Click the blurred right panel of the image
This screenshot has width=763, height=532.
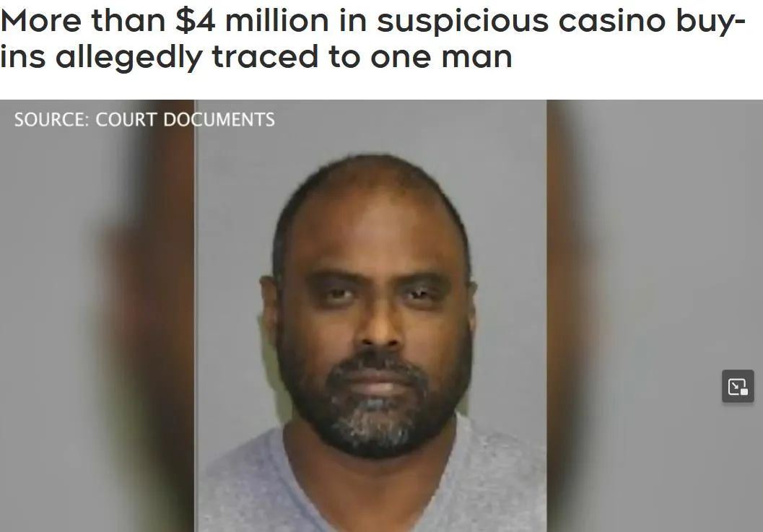pyautogui.click(x=655, y=316)
